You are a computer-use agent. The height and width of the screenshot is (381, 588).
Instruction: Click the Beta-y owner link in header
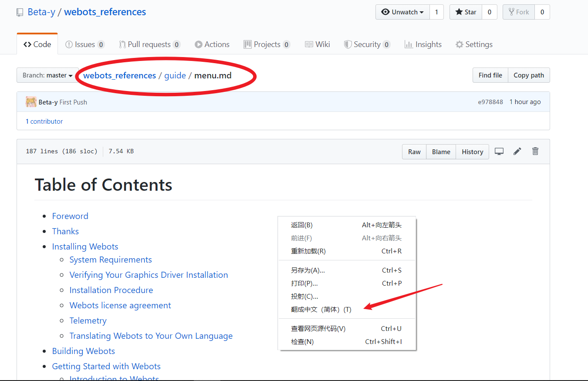(41, 12)
